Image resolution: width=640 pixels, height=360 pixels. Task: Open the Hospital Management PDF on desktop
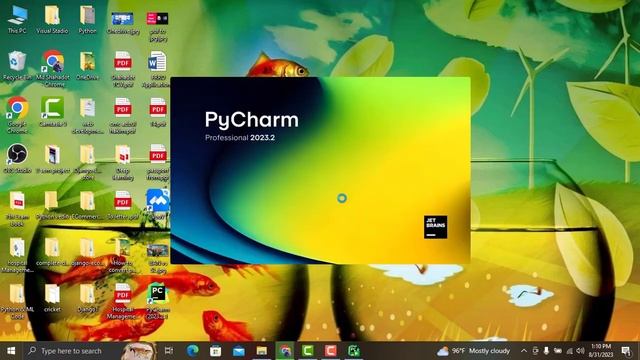click(122, 301)
